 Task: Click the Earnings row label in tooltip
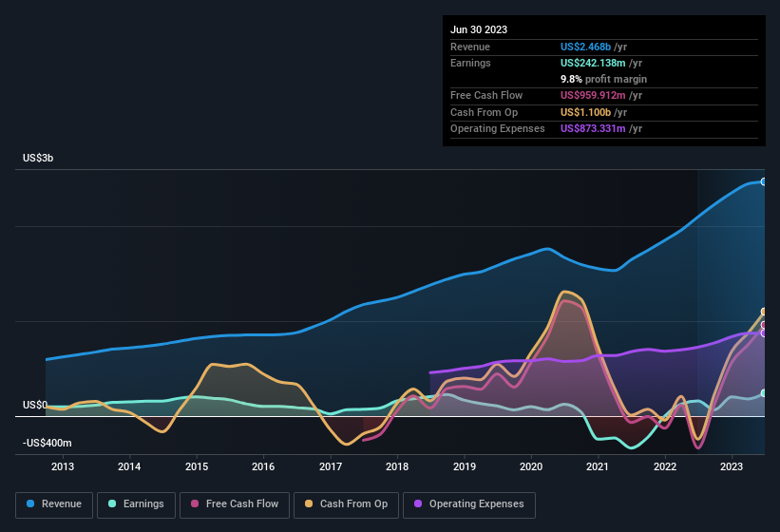tap(470, 63)
